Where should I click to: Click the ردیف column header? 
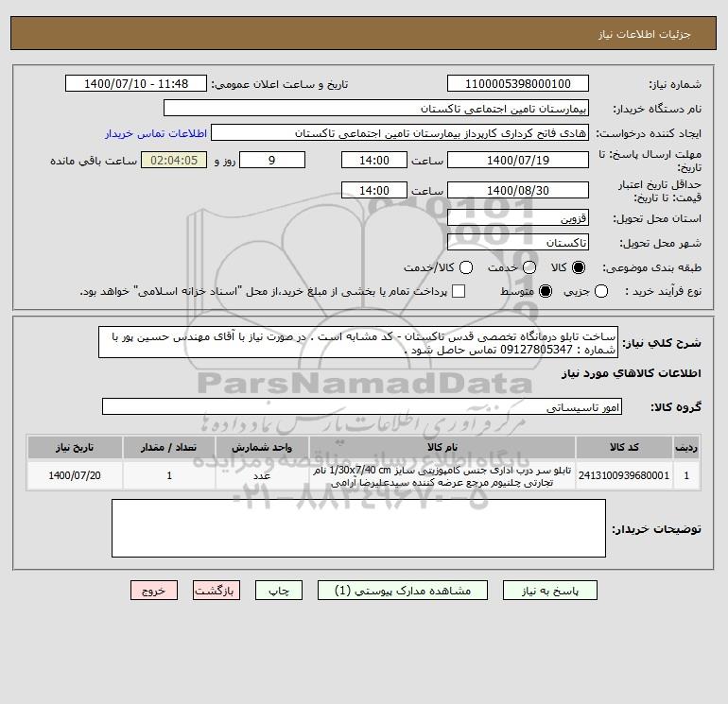click(686, 447)
